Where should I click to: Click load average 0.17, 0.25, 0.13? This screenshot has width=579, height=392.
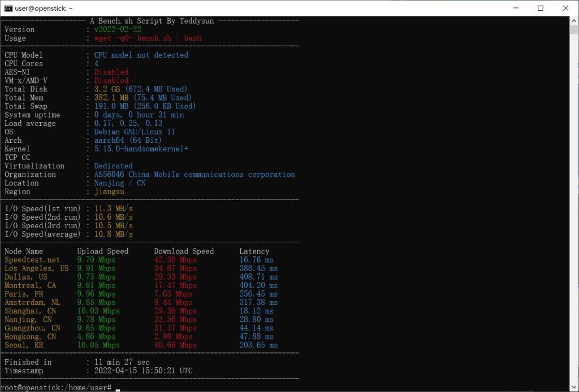click(128, 123)
